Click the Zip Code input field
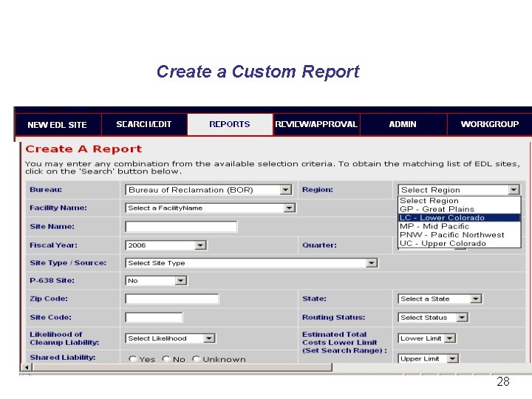Screen dimensions: 532x399 click(x=172, y=299)
